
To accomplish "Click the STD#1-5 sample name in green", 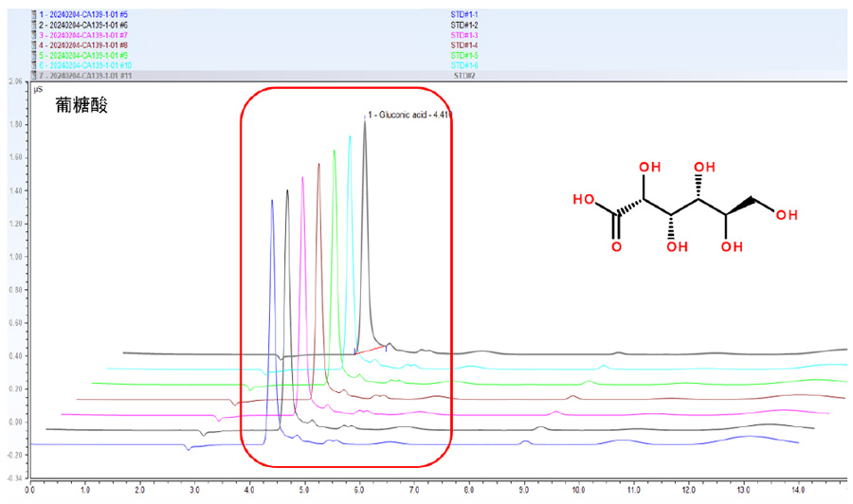I will pos(464,54).
